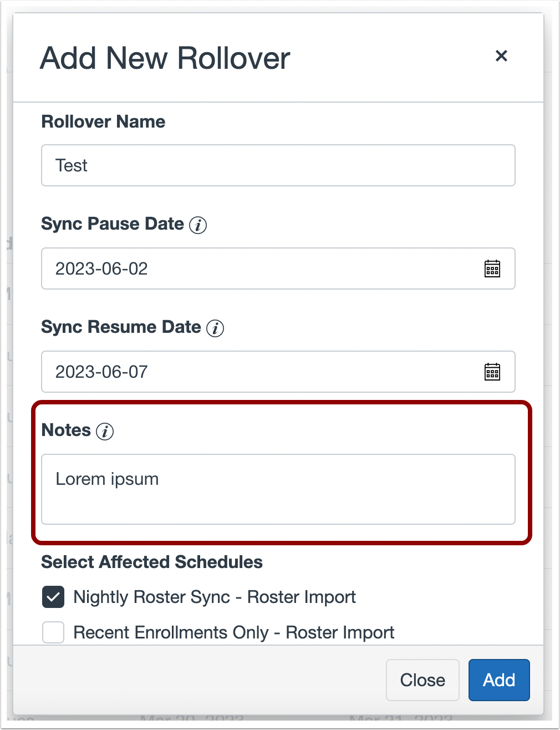Click the date field showing 2023-06-02

point(278,268)
